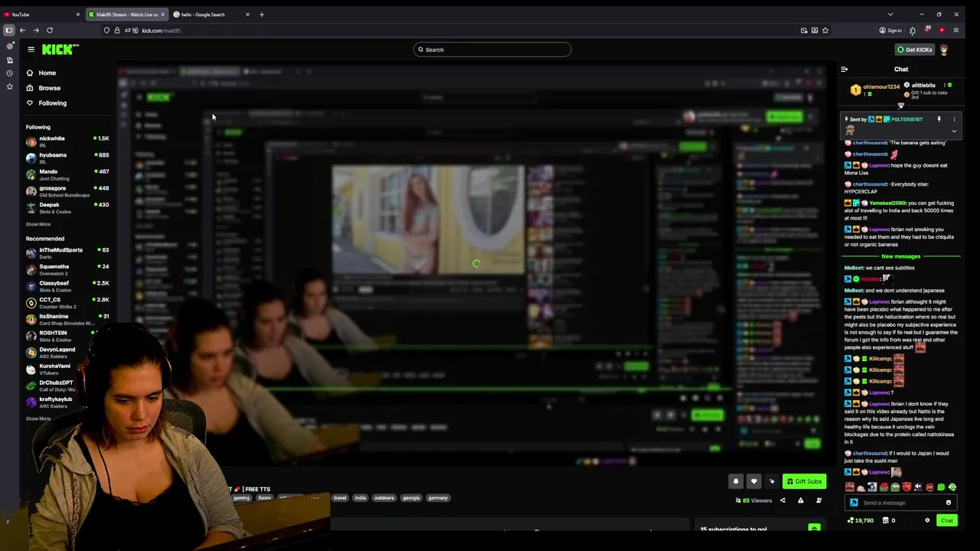The height and width of the screenshot is (551, 980).
Task: Collapse the chat panel icon
Action: pyautogui.click(x=844, y=69)
